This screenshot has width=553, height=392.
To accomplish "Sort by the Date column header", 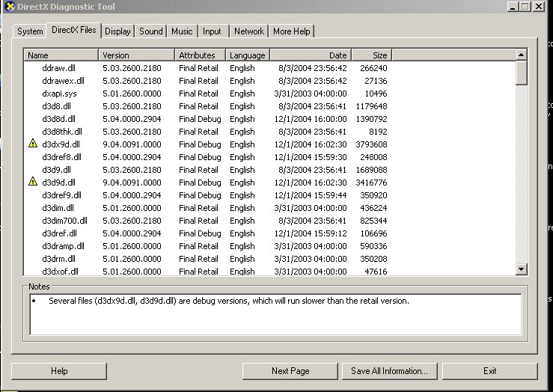I will 311,55.
